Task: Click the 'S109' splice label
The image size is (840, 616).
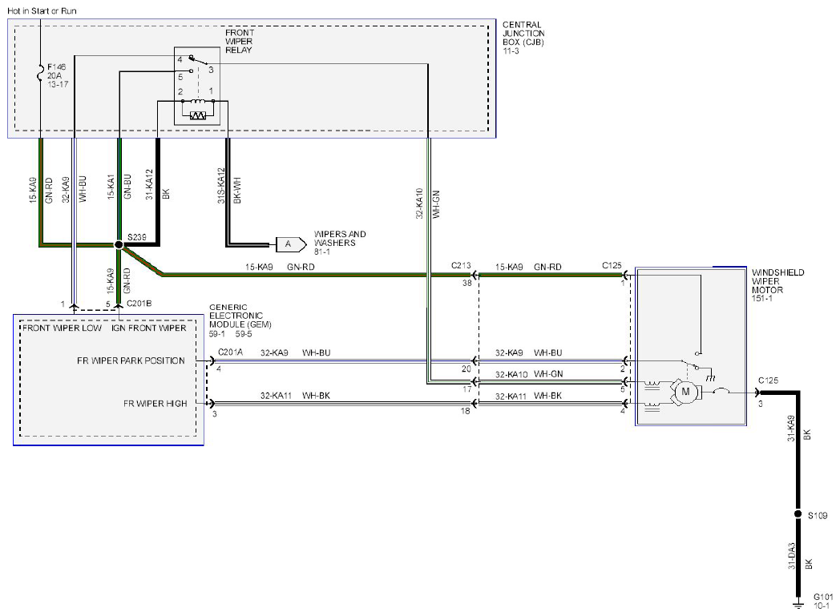Action: (x=818, y=515)
